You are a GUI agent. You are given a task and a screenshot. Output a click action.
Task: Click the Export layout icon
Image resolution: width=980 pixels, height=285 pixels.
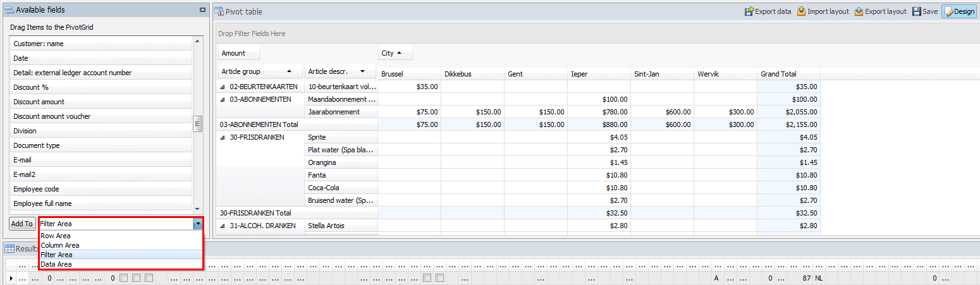pos(859,11)
